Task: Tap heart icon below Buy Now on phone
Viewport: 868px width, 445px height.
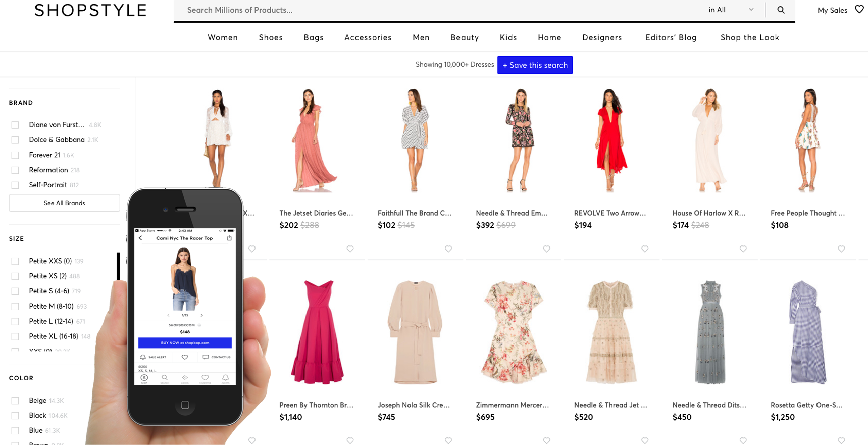Action: pos(185,357)
